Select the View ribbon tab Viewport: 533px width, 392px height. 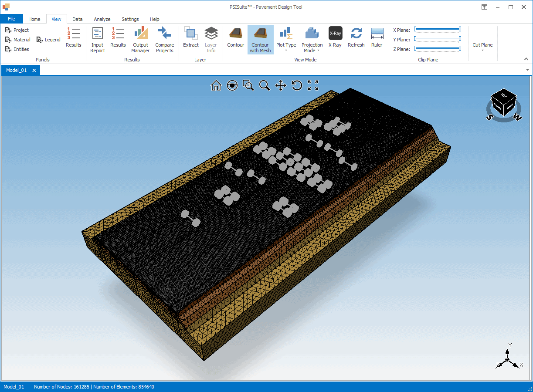(57, 19)
